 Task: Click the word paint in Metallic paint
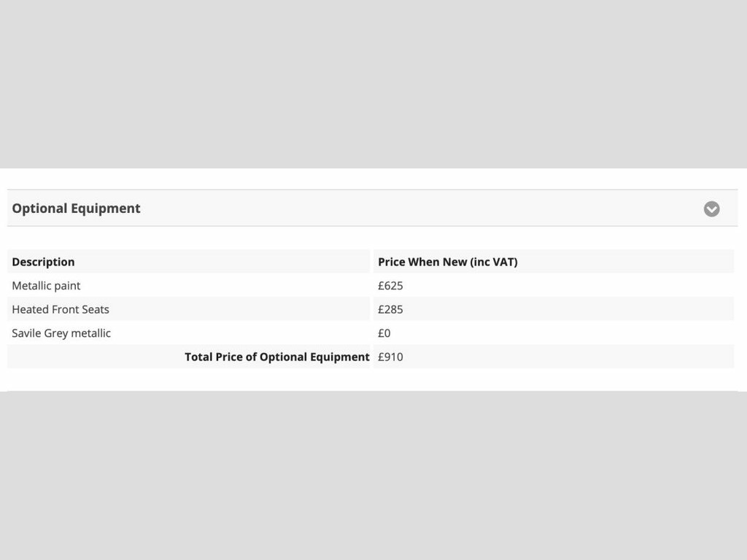(66, 286)
